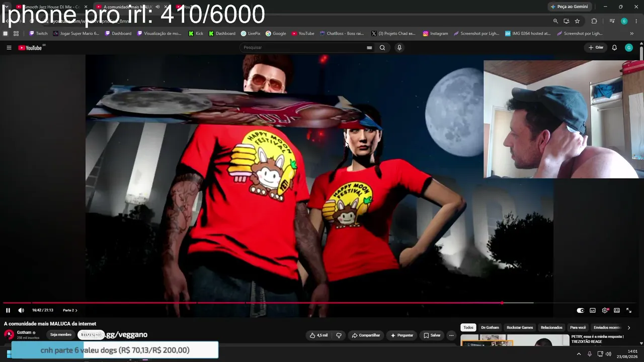The width and height of the screenshot is (644, 362).
Task: Select the De Gotham filter chip
Action: 490,327
